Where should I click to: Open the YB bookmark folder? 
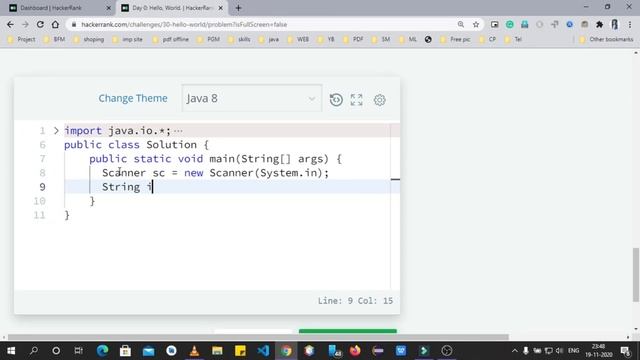click(326, 39)
